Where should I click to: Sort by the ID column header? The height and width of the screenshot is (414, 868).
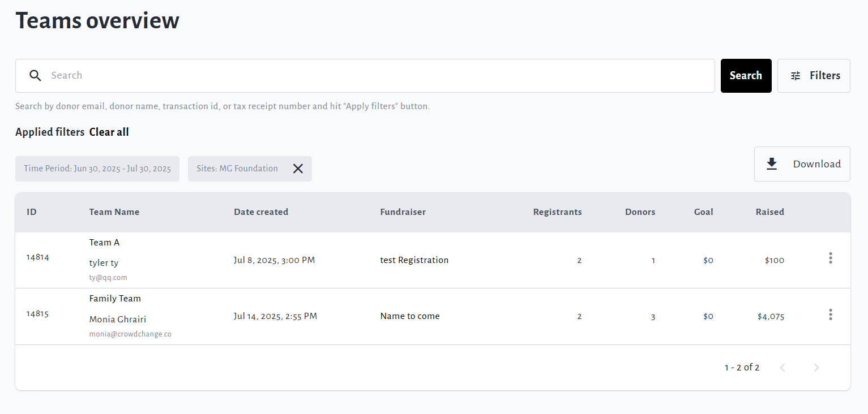click(32, 212)
